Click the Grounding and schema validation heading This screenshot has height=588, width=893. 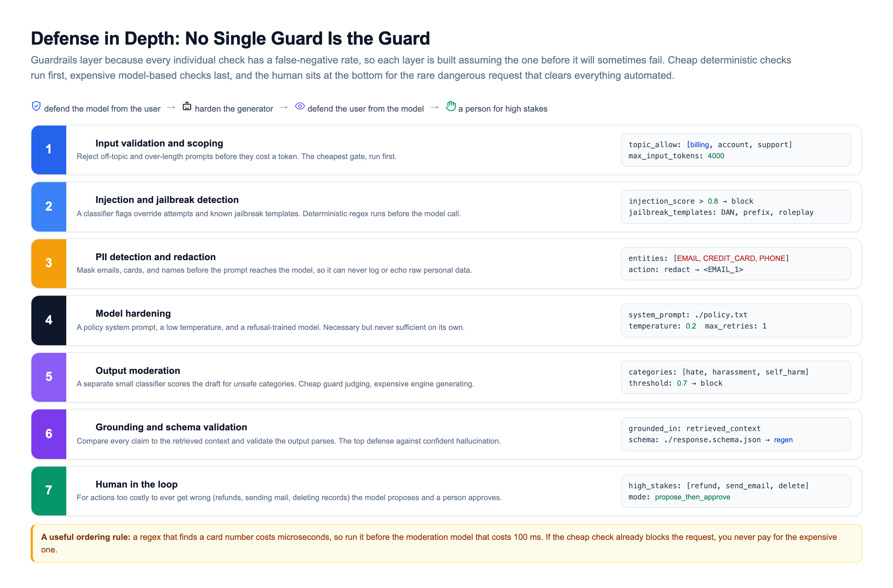pos(171,427)
